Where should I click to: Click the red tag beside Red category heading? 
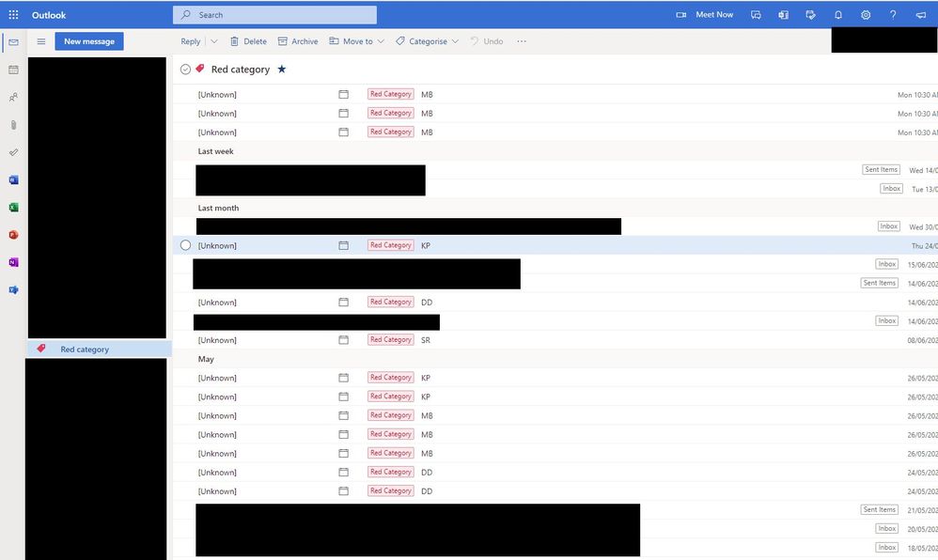pyautogui.click(x=200, y=69)
